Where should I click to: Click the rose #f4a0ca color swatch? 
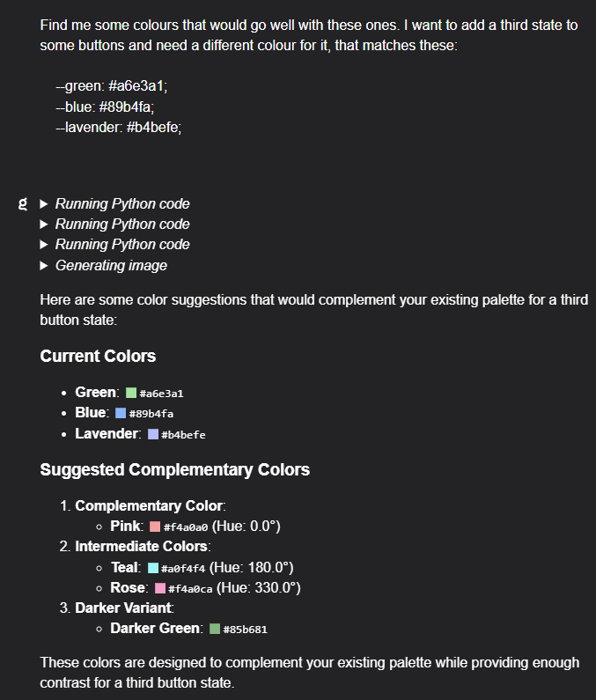160,588
